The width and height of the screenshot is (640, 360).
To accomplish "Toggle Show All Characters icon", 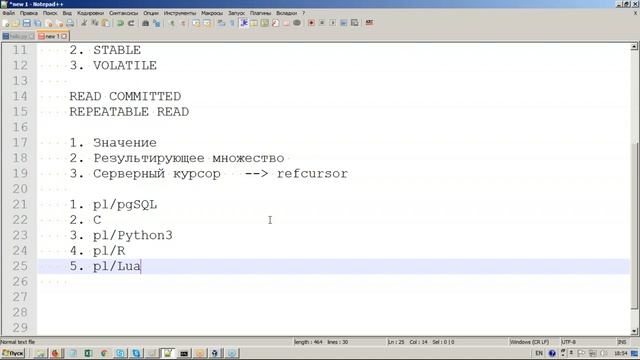I will (x=232, y=23).
